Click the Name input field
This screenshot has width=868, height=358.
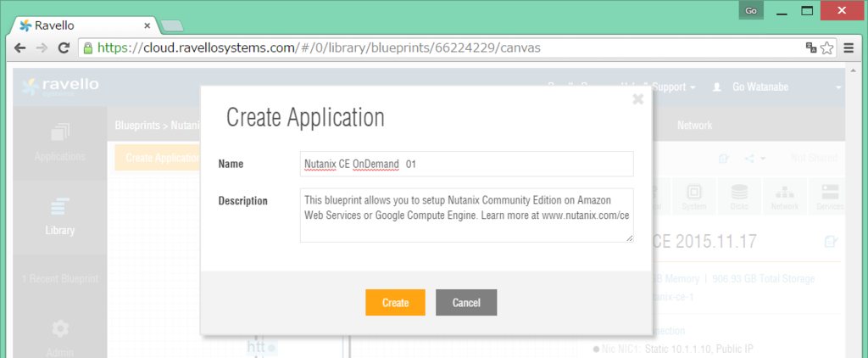[x=467, y=164]
